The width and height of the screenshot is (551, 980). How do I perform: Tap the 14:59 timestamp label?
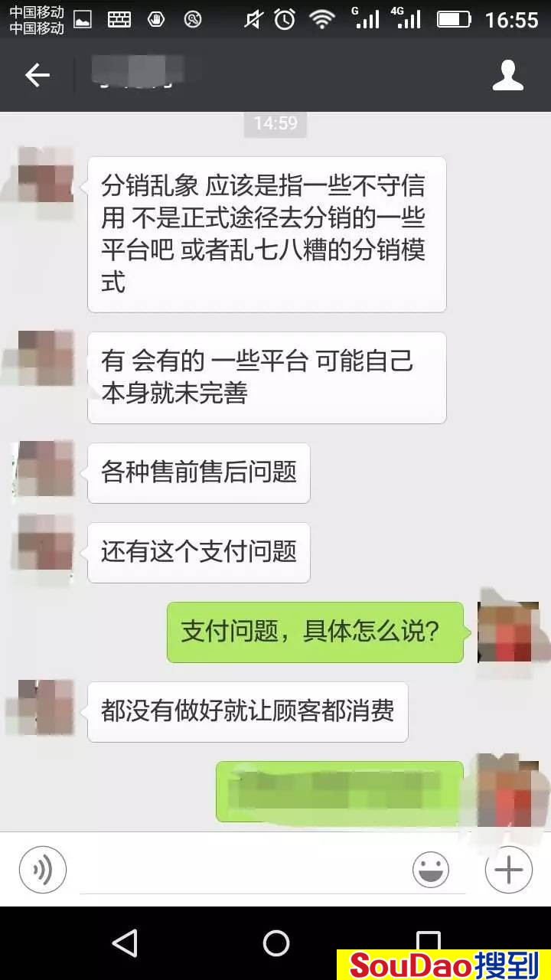click(275, 122)
